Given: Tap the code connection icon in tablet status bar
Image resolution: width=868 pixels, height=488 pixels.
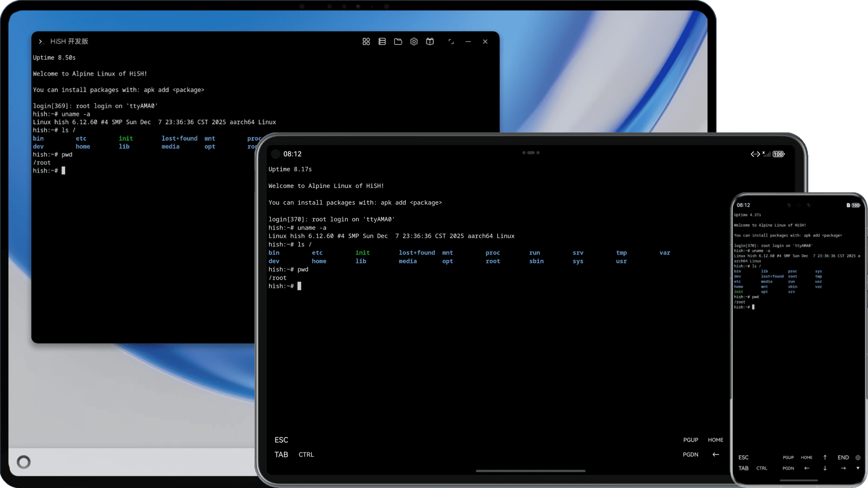Looking at the screenshot, I should pyautogui.click(x=755, y=154).
